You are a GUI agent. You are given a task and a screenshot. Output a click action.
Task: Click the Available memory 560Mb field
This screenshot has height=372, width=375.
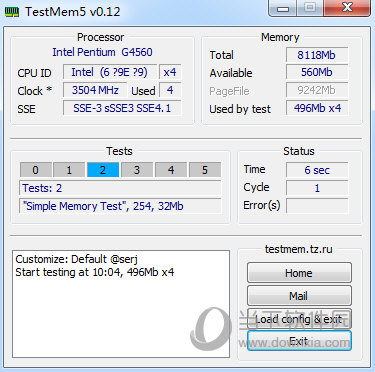tap(317, 72)
